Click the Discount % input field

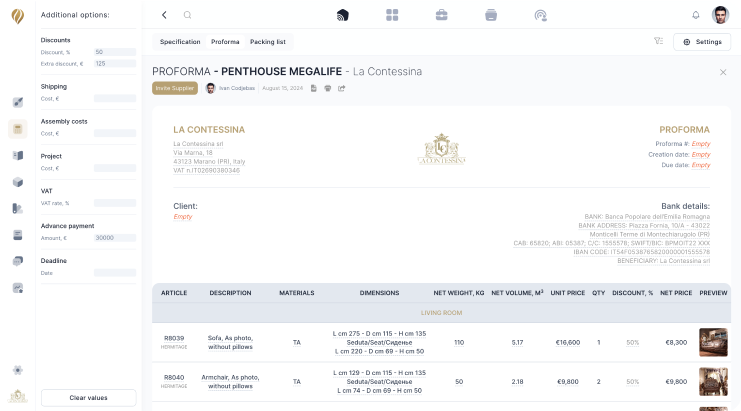click(x=115, y=52)
